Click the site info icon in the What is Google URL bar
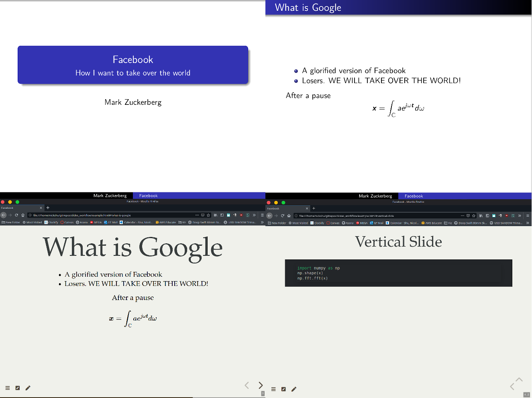This screenshot has width=532, height=398. click(x=30, y=215)
